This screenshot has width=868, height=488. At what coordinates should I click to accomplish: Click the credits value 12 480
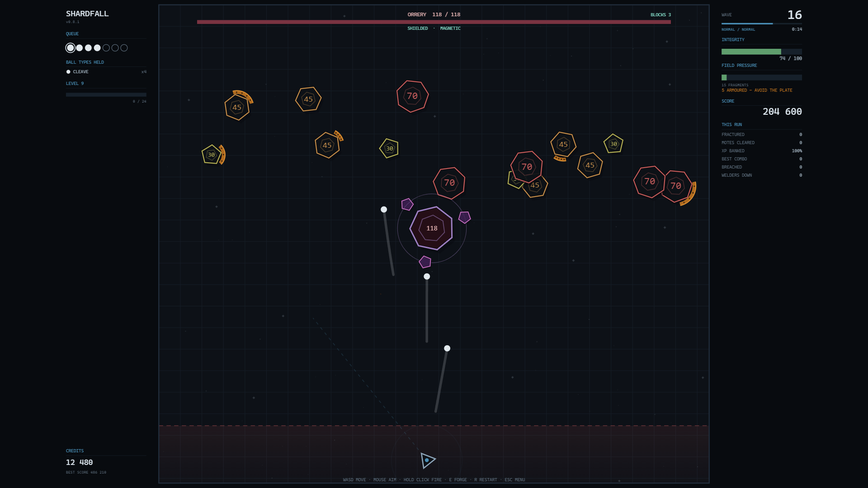pyautogui.click(x=79, y=462)
